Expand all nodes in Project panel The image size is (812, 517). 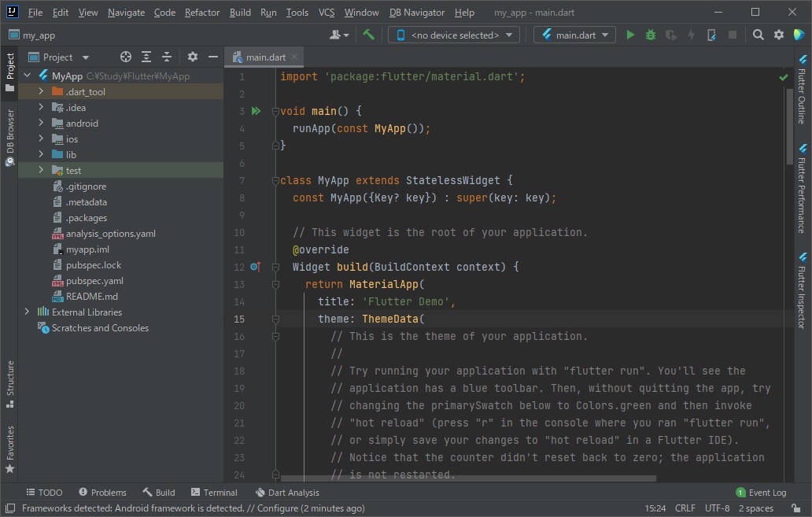point(146,57)
